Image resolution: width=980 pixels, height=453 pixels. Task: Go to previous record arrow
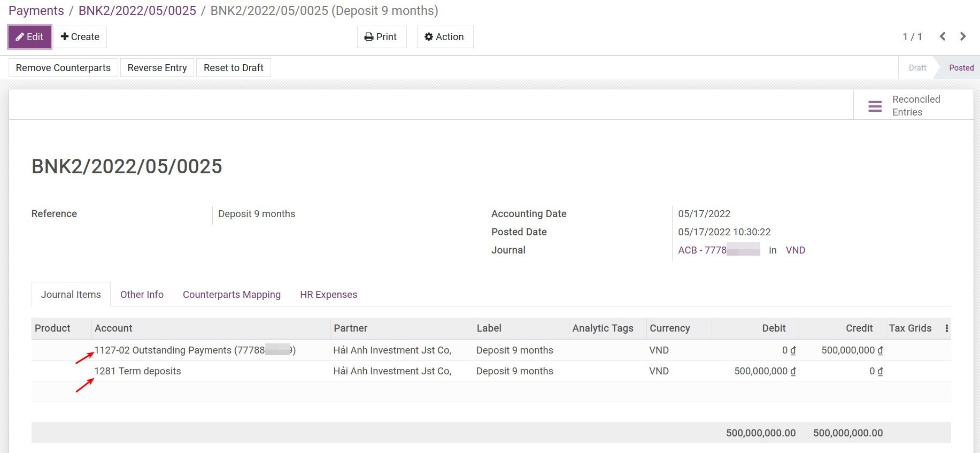click(x=943, y=36)
